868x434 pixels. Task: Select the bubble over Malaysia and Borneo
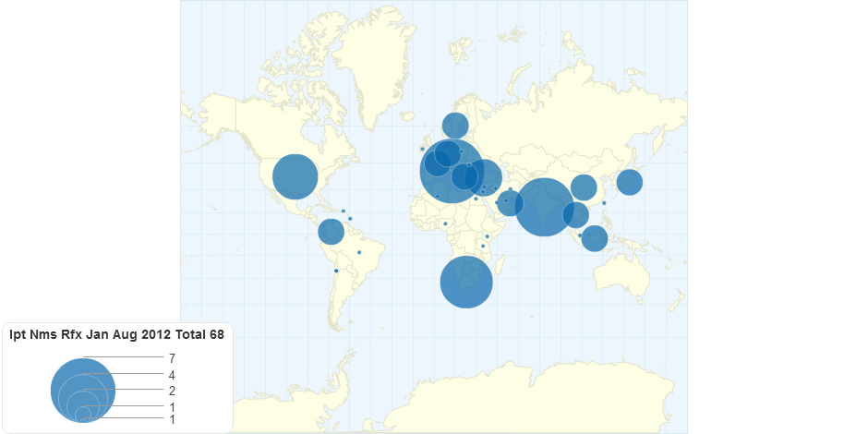click(x=595, y=238)
